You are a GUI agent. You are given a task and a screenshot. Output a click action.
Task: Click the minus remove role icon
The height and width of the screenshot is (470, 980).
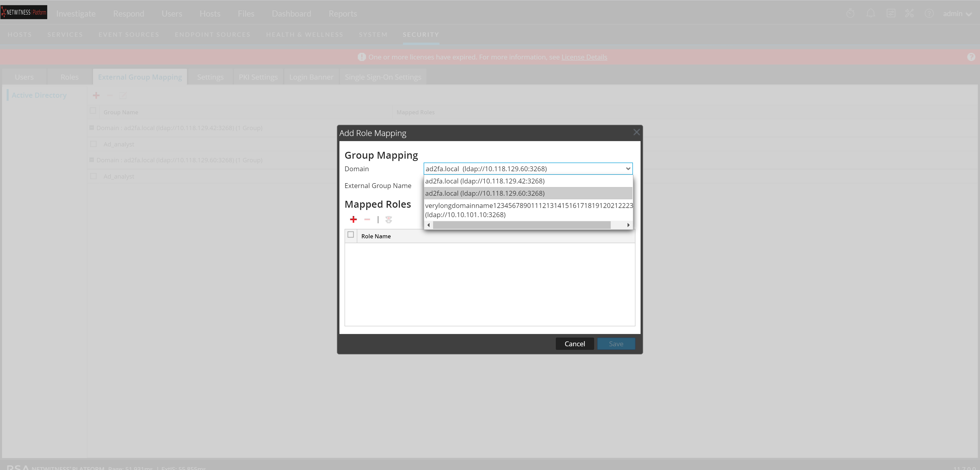pos(367,219)
